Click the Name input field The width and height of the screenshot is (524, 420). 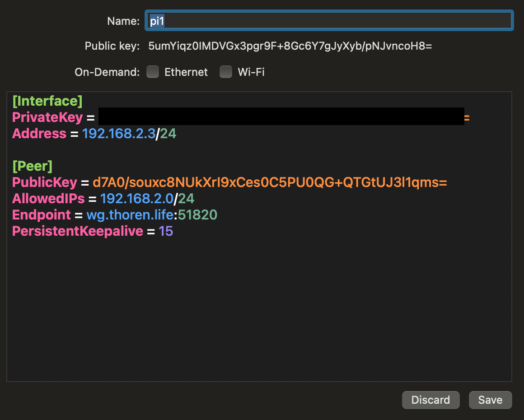pyautogui.click(x=329, y=21)
